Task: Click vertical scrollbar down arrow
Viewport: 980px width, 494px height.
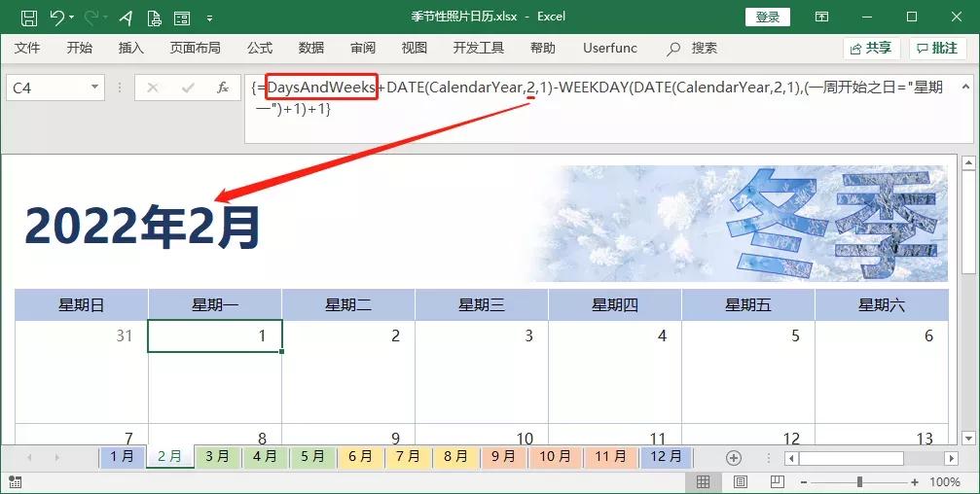Action: click(968, 438)
